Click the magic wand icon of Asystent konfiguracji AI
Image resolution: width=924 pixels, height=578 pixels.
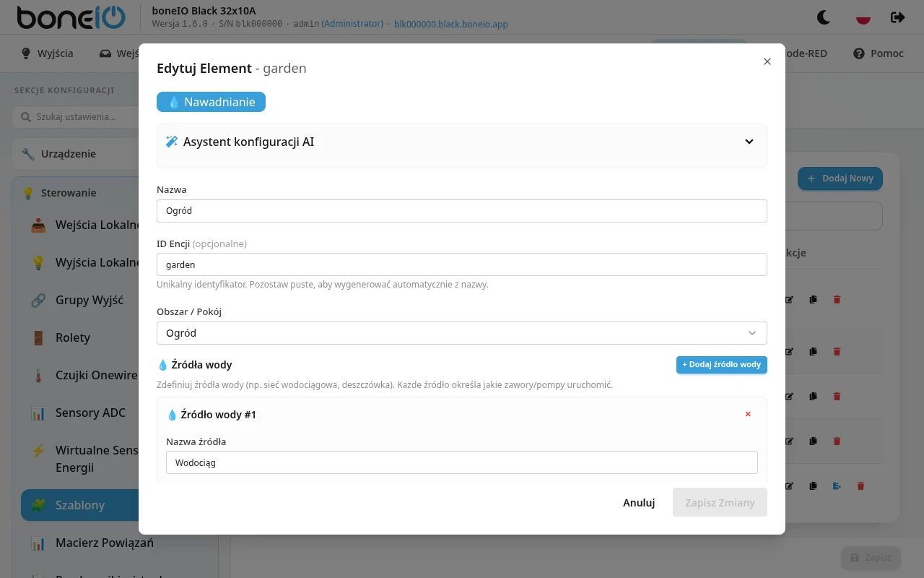[172, 142]
